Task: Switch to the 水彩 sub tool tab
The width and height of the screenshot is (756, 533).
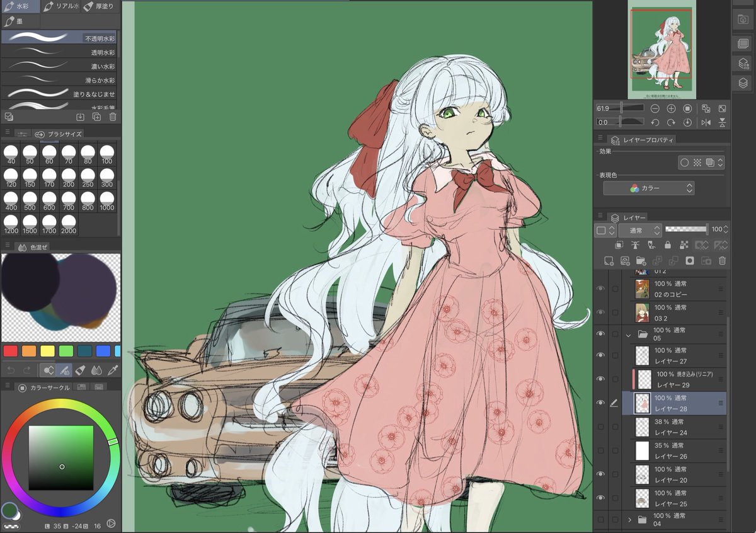Action: 20,6
